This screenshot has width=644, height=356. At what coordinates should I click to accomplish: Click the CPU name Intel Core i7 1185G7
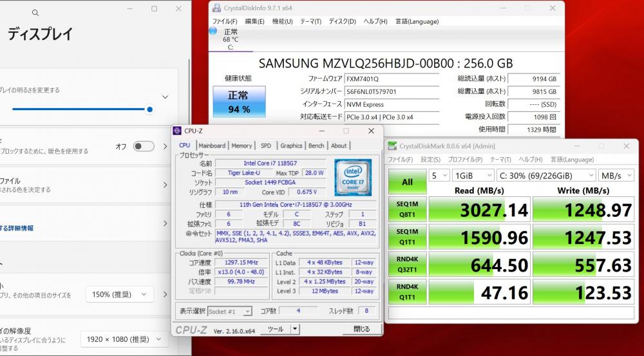(270, 164)
